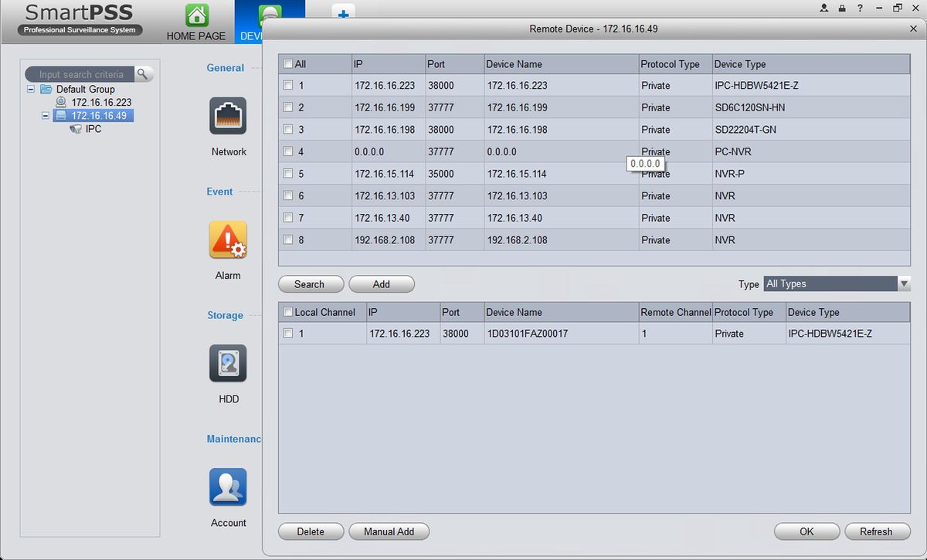Switch to the HOME PAGE tab
Screen dimensions: 927x560
[196, 36]
